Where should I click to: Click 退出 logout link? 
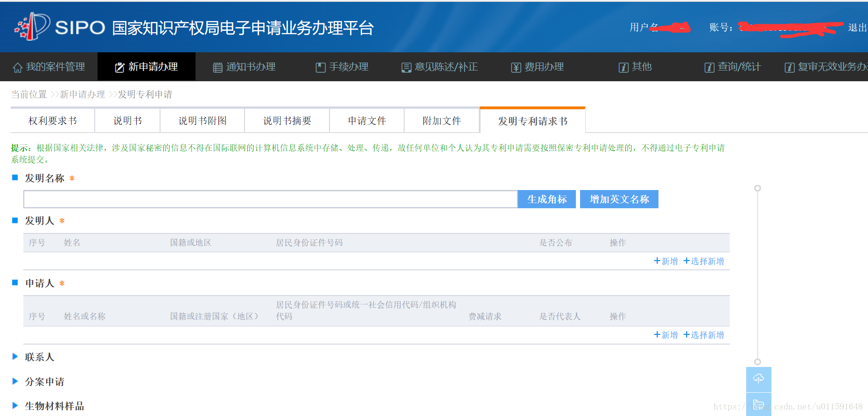click(x=857, y=28)
